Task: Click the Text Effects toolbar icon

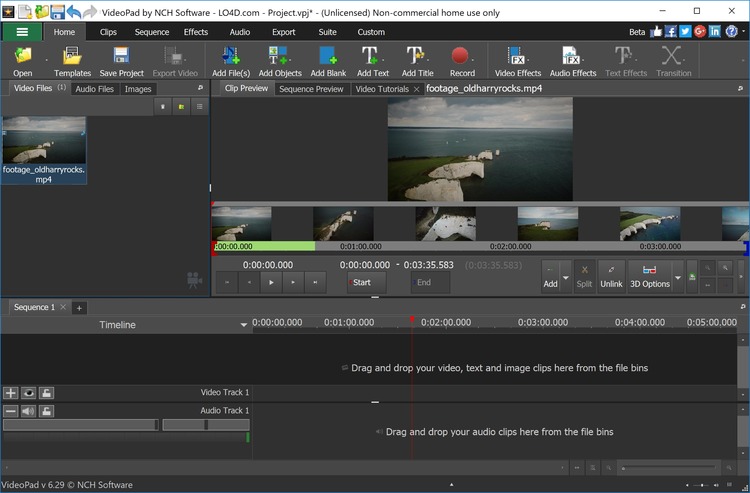Action: (x=626, y=61)
